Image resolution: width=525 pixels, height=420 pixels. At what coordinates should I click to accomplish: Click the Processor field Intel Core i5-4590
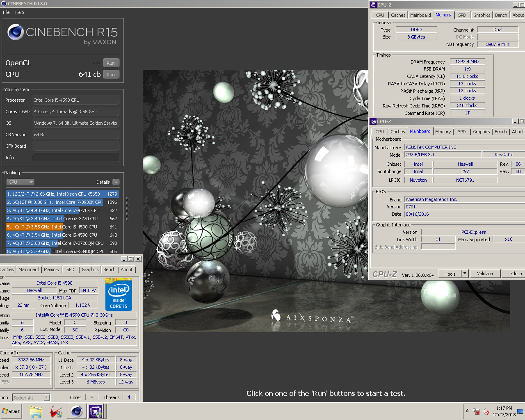(76, 100)
